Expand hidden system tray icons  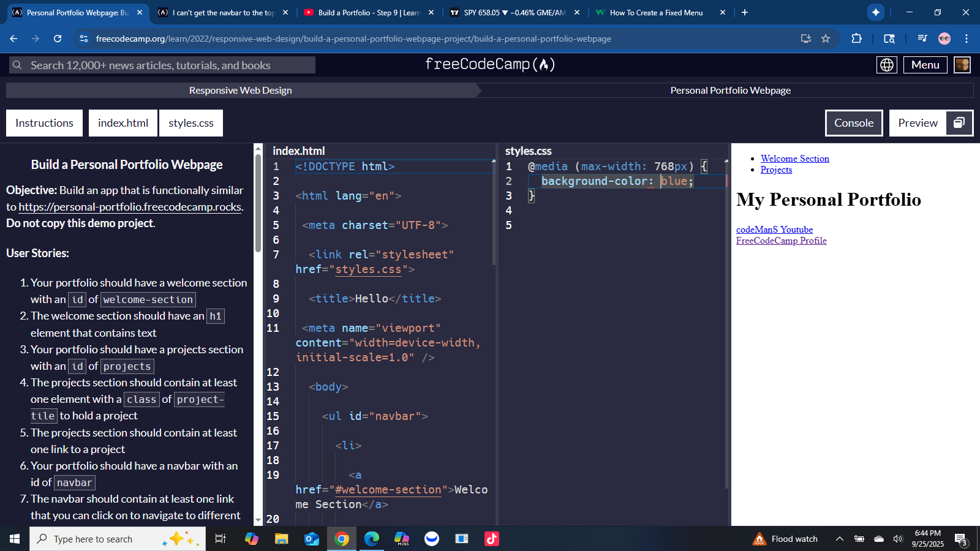(x=839, y=539)
